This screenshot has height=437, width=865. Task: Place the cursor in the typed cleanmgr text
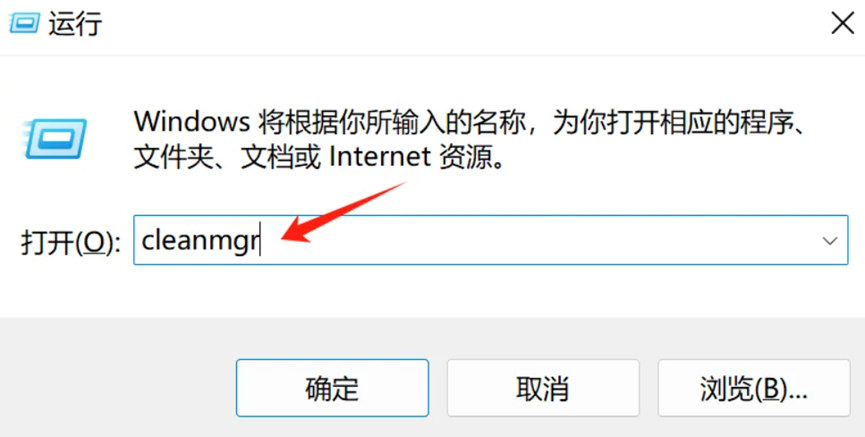[x=201, y=241]
